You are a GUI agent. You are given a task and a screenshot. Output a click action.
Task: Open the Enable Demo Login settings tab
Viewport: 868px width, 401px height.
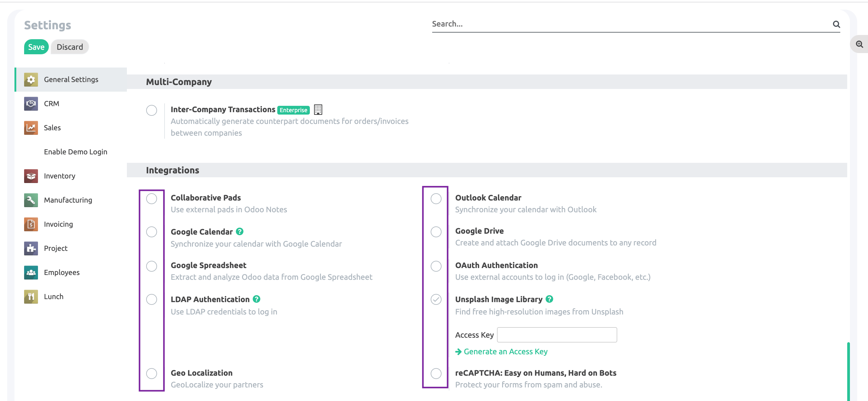75,152
